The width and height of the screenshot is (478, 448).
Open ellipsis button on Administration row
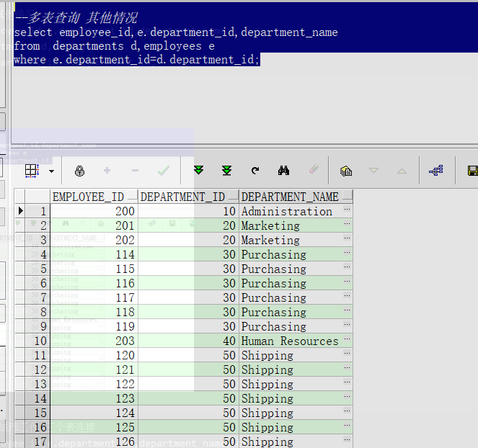(348, 209)
